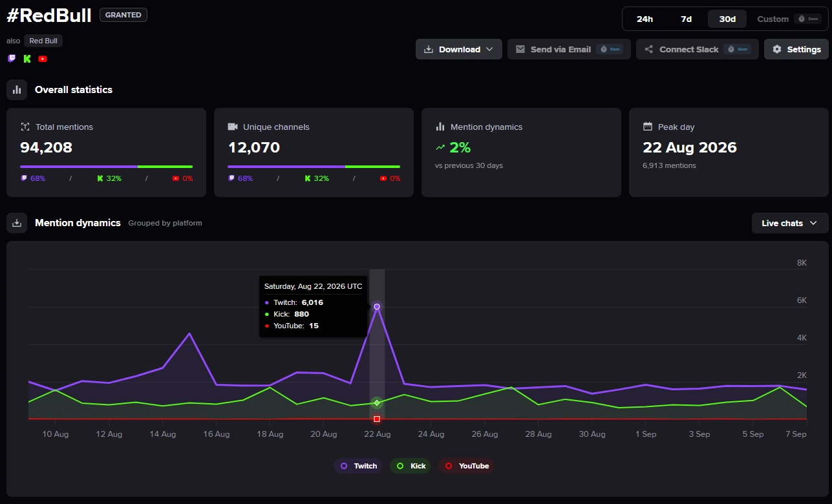Click Connect Slack button
832x504 pixels.
click(698, 49)
